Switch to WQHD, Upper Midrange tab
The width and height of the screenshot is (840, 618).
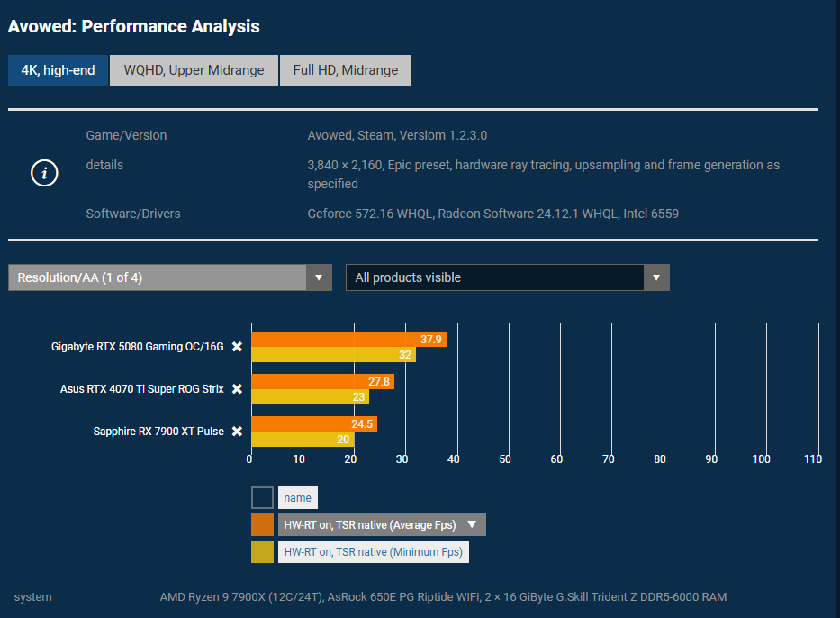(194, 70)
